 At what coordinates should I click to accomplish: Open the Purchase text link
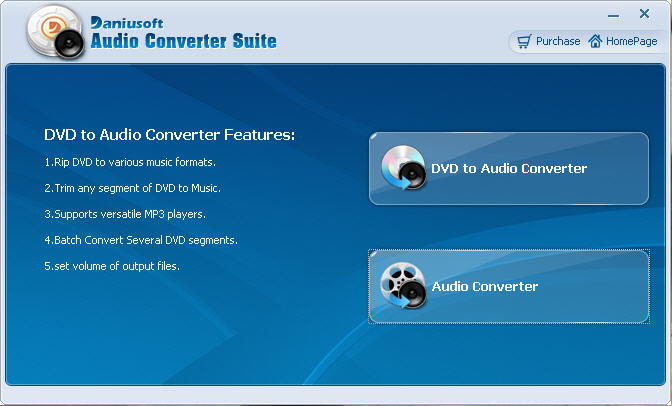pos(558,41)
